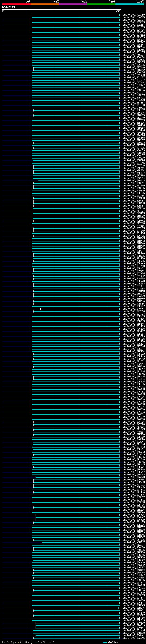Select UniRef100_B0FYP9 label
The image size is (146, 644).
pos(133,316)
